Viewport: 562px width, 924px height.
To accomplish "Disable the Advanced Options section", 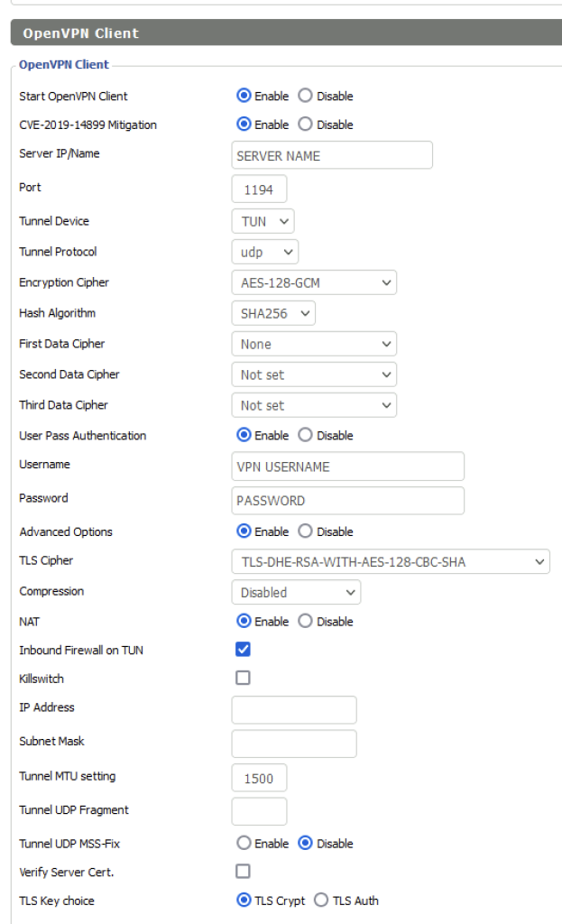I will [x=306, y=531].
